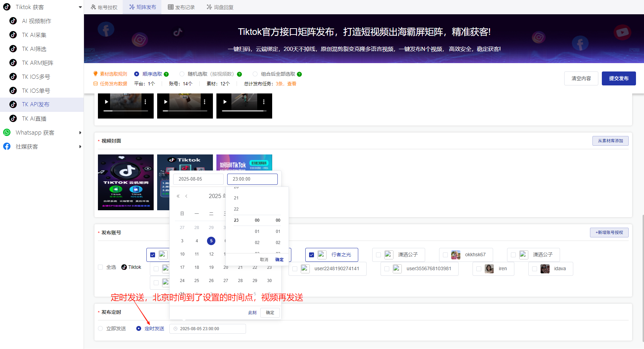
Task: Open the 询盘回复 tab
Action: (x=220, y=7)
